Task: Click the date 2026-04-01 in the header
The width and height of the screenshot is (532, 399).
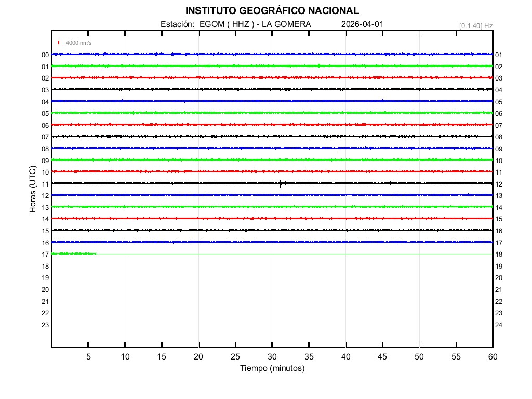Action: [x=363, y=24]
